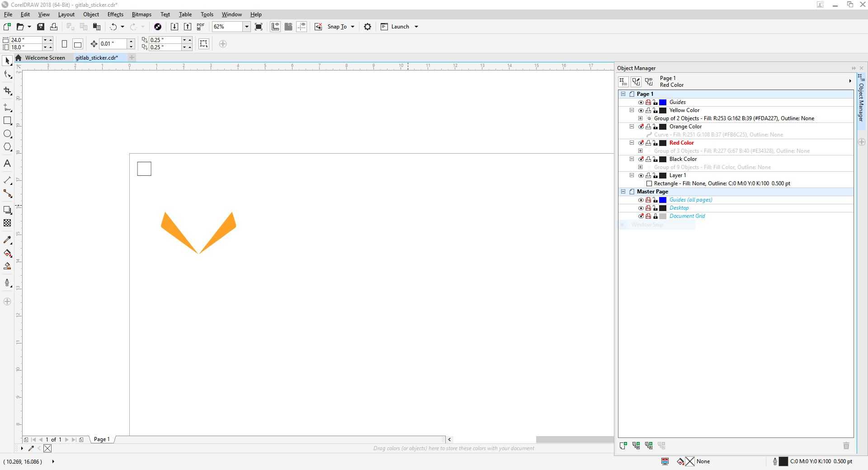Screen dimensions: 868x470
Task: Activate the Freehand drawing tool
Action: (x=7, y=107)
